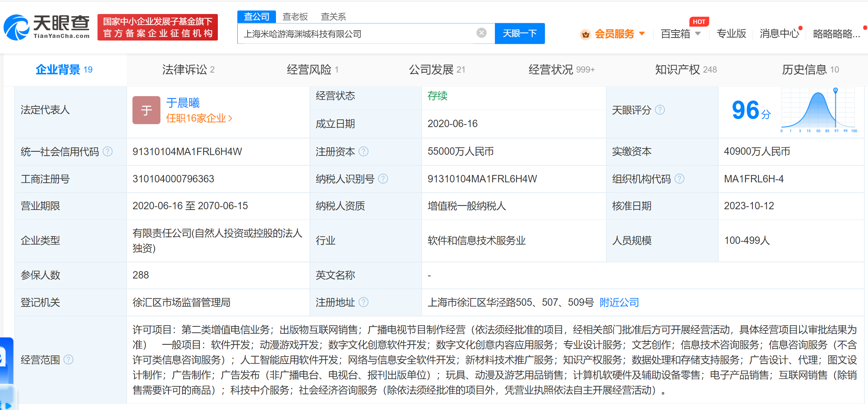
Task: Click the 天眼评分 distribution chart
Action: (819, 110)
